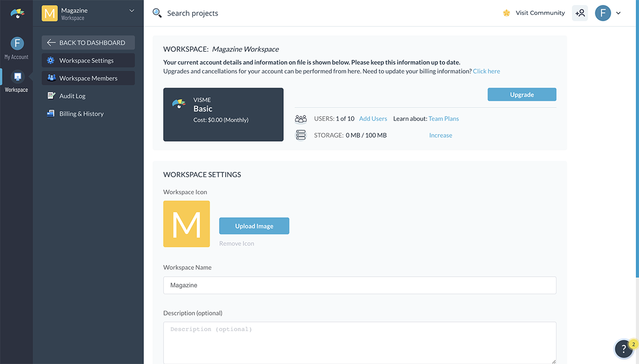Go to Workspace Members
The height and width of the screenshot is (364, 639).
[88, 78]
